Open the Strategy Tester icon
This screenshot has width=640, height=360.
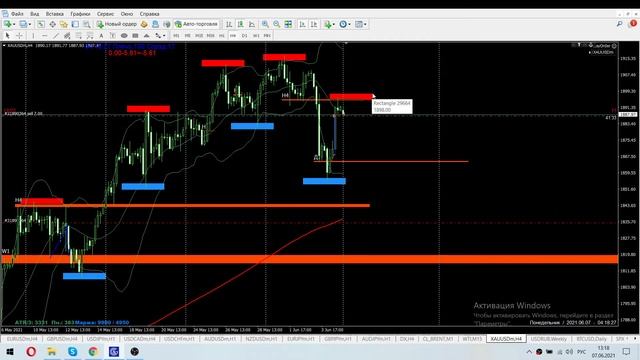click(87, 24)
